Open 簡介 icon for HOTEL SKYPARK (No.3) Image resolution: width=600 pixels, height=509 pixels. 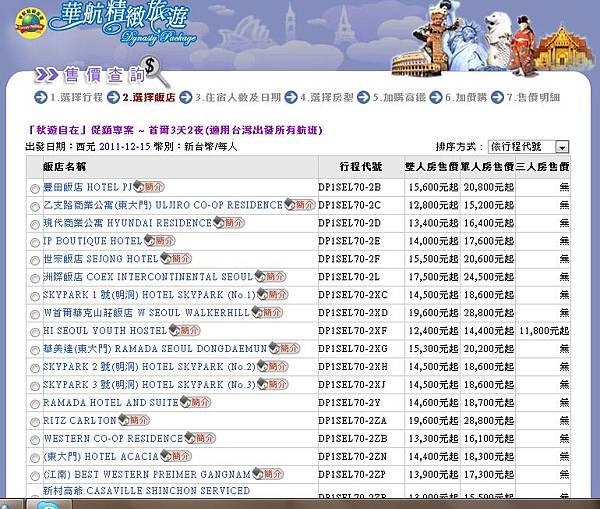coord(272,384)
